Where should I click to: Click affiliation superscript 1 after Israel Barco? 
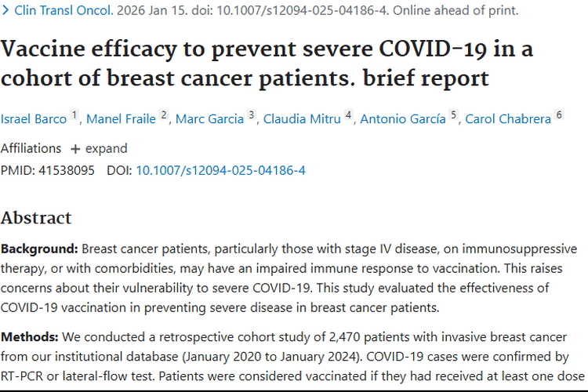pos(74,115)
